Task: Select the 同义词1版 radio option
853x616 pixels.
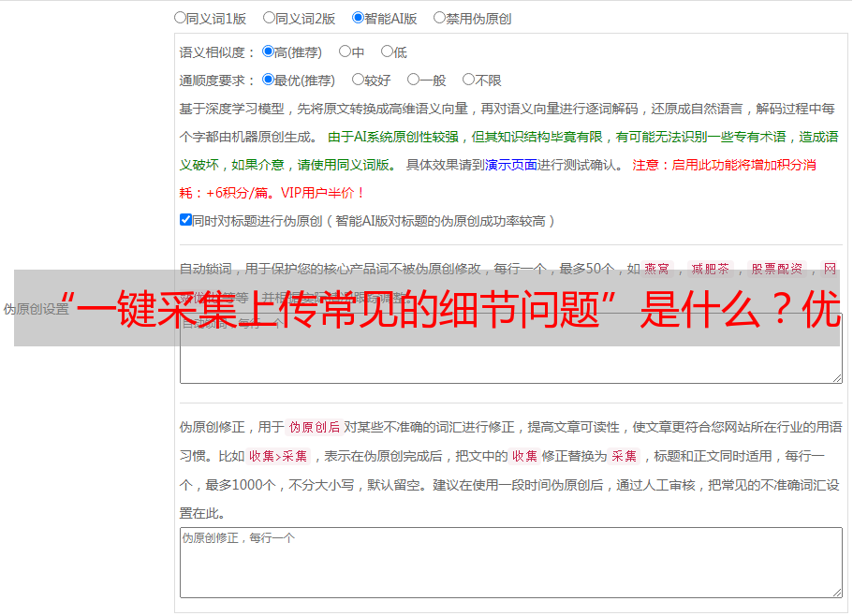Action: tap(180, 18)
